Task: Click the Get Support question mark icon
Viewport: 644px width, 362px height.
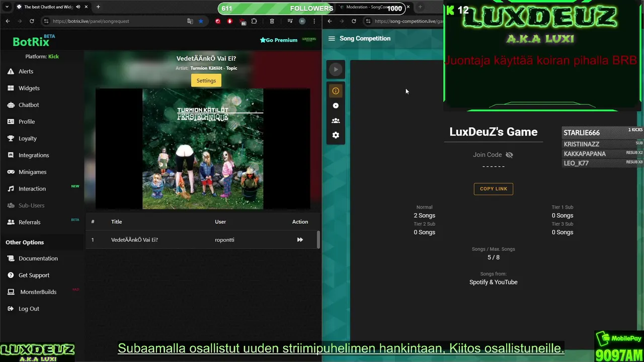Action: point(11,275)
